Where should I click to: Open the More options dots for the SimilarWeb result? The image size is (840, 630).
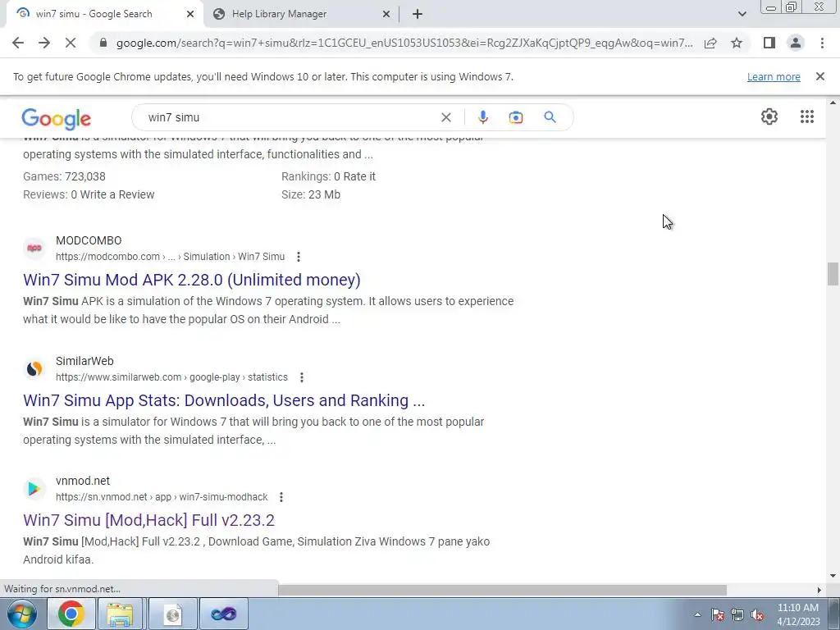click(302, 377)
